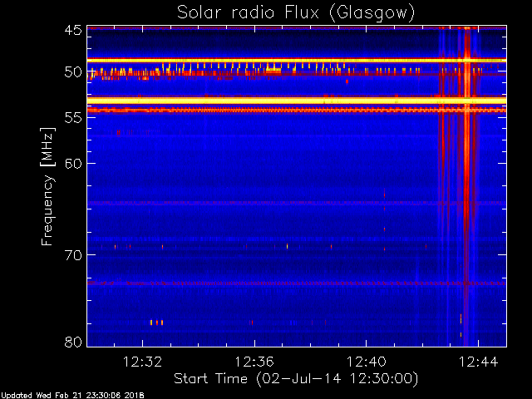The height and width of the screenshot is (399, 532).
Task: Click the thick yellow interference band near 53 MHz
Action: coord(297,101)
